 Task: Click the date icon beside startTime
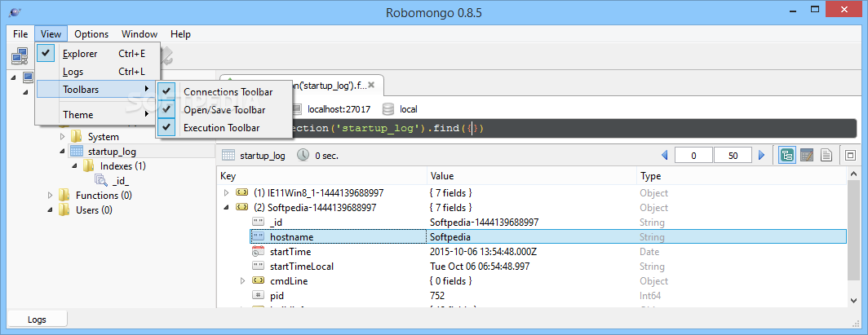(x=258, y=252)
